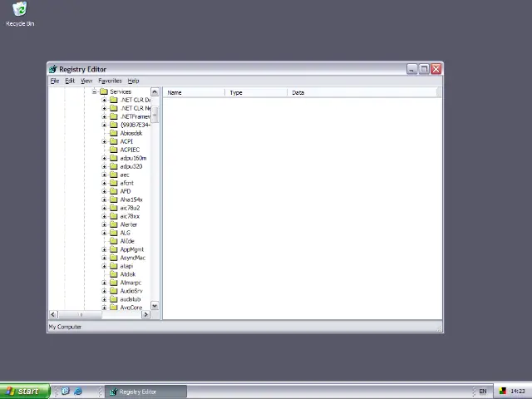Click the My Computer status bar text

[x=65, y=327]
